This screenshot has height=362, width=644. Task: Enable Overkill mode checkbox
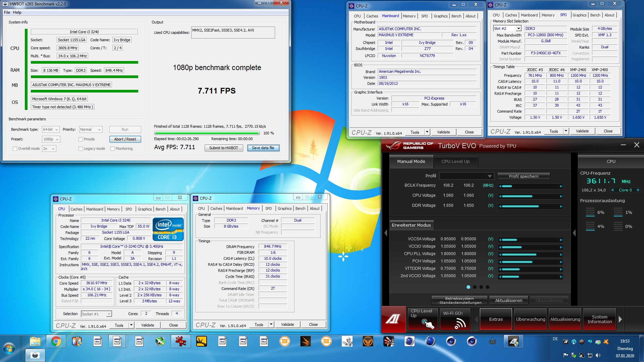[15, 148]
